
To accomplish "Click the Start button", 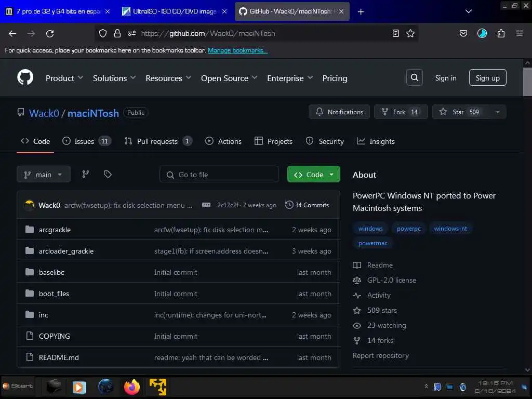I will pos(18,386).
